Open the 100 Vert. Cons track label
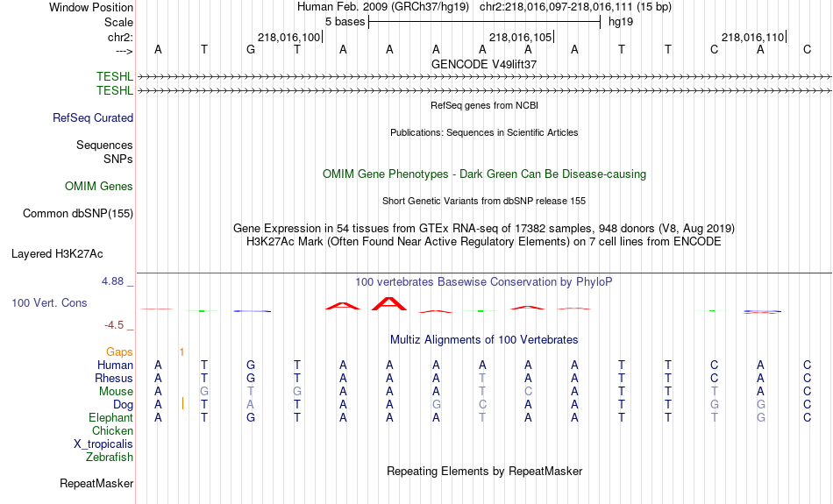Screen dimensions: 833x504 [49, 302]
